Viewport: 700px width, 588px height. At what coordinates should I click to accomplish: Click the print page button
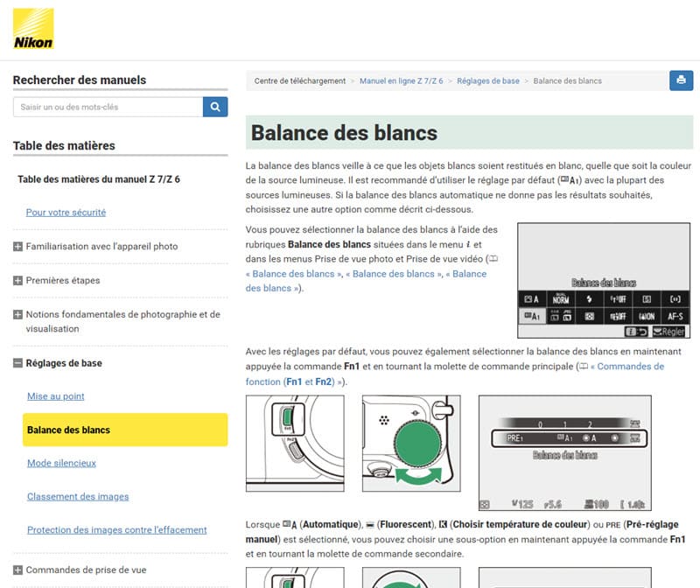coord(681,80)
